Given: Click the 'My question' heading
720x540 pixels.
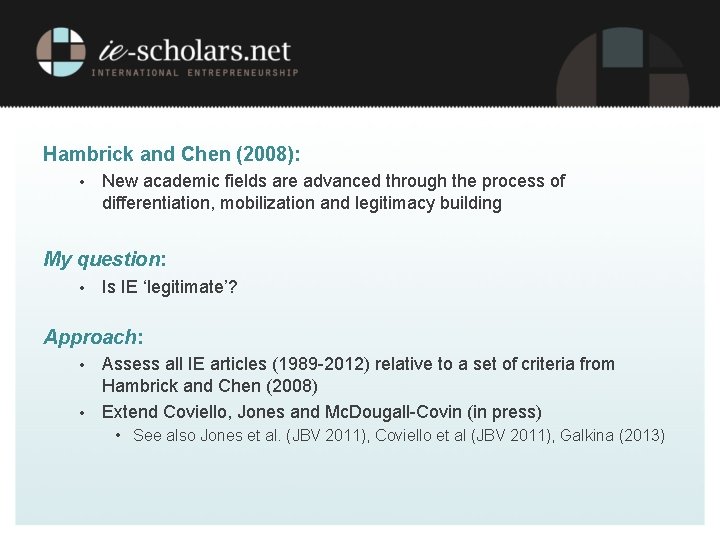Looking at the screenshot, I should pos(105,259).
